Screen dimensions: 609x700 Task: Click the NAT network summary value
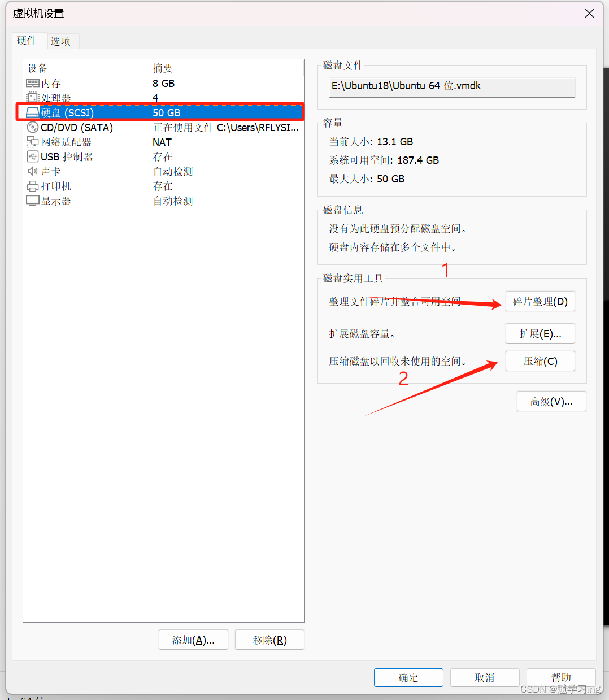tap(162, 142)
